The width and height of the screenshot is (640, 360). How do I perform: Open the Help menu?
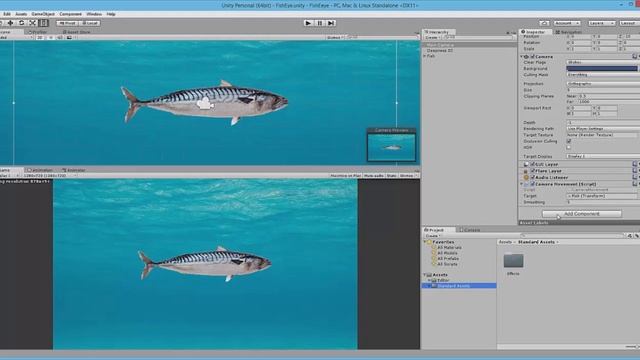(111, 14)
